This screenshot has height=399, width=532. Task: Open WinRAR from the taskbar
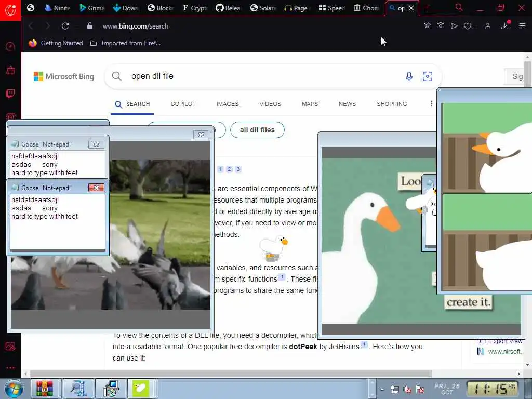coord(45,389)
